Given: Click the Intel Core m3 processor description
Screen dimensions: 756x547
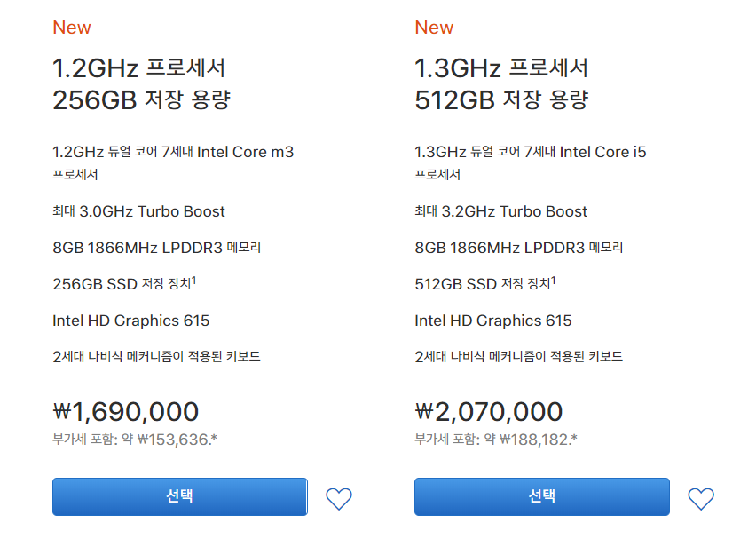Looking at the screenshot, I should pyautogui.click(x=173, y=153).
